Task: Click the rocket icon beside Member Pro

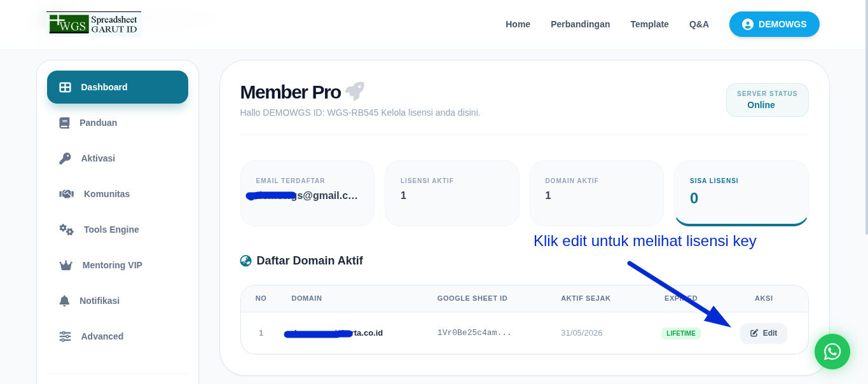Action: click(355, 91)
